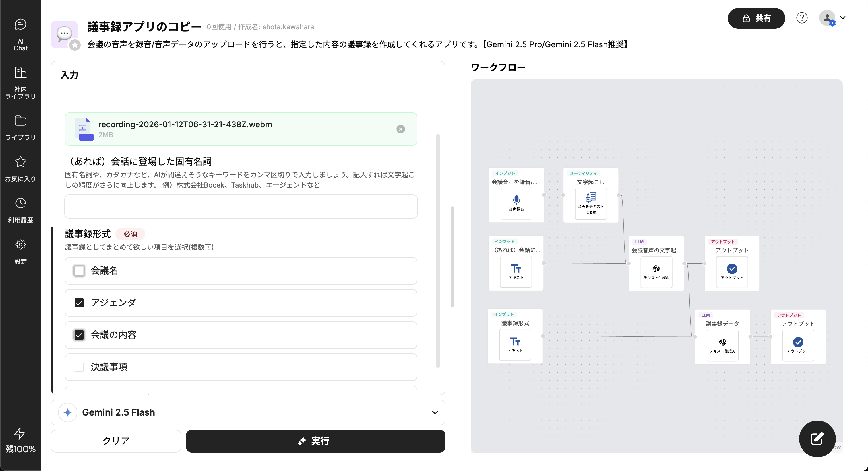Viewport: 868px width, 471px height.
Task: Check the 会議名 checkbox
Action: [x=79, y=270]
